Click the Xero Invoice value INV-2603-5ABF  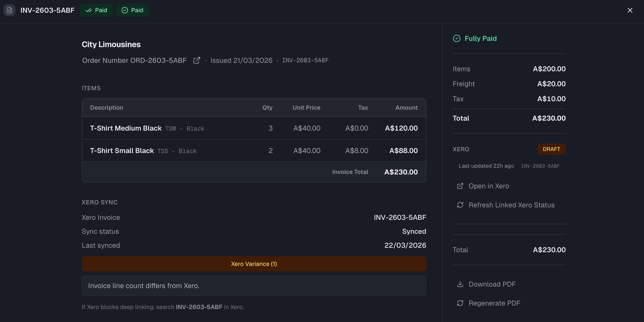click(400, 217)
